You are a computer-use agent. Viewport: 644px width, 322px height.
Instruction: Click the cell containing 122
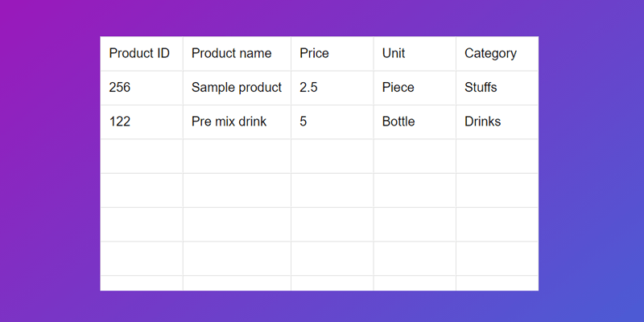pyautogui.click(x=141, y=122)
